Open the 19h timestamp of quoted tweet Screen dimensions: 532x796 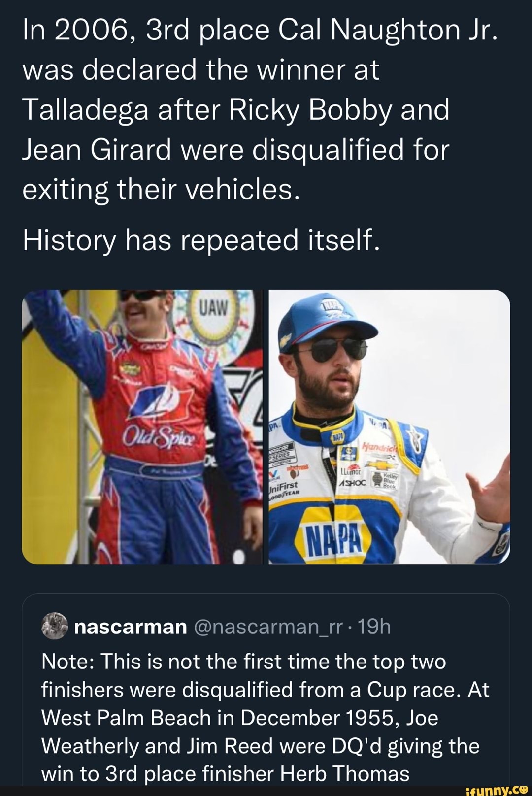tap(374, 627)
